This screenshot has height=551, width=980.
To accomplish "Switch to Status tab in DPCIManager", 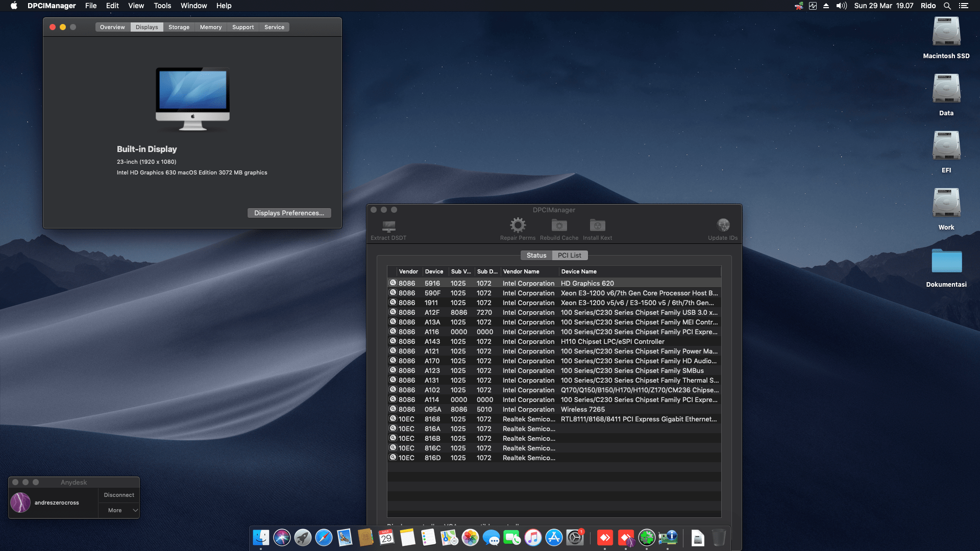I will pyautogui.click(x=536, y=256).
